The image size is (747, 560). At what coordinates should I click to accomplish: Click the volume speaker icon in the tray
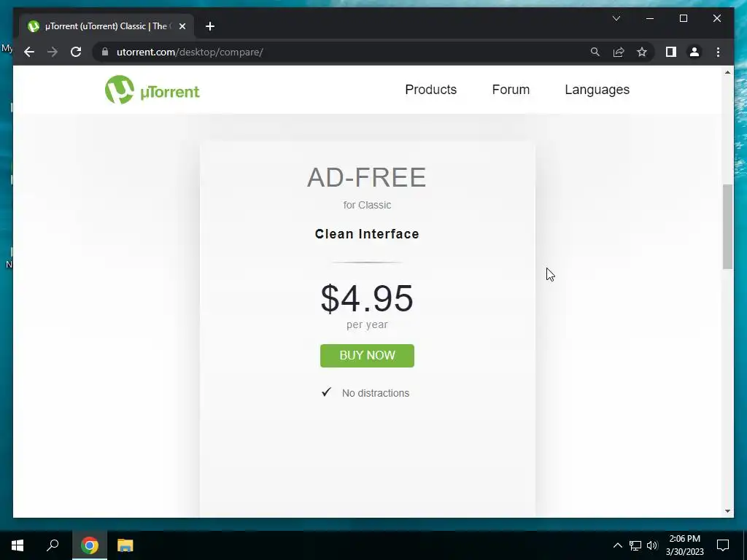(x=652, y=545)
